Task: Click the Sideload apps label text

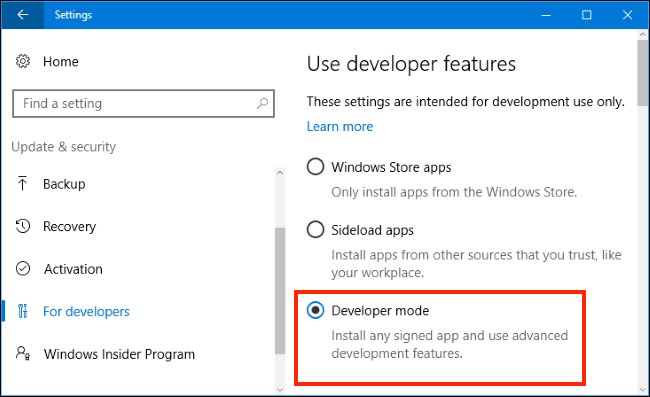Action: 372,230
